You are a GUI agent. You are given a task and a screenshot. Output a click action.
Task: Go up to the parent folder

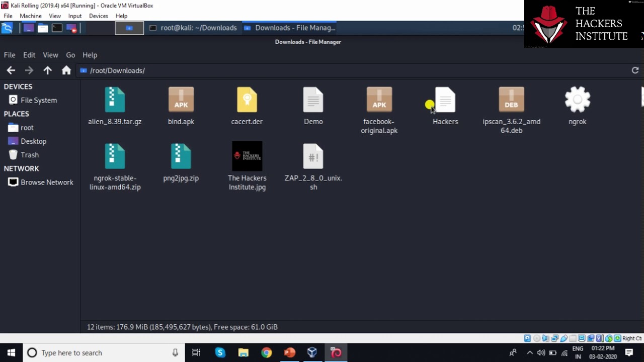click(47, 70)
